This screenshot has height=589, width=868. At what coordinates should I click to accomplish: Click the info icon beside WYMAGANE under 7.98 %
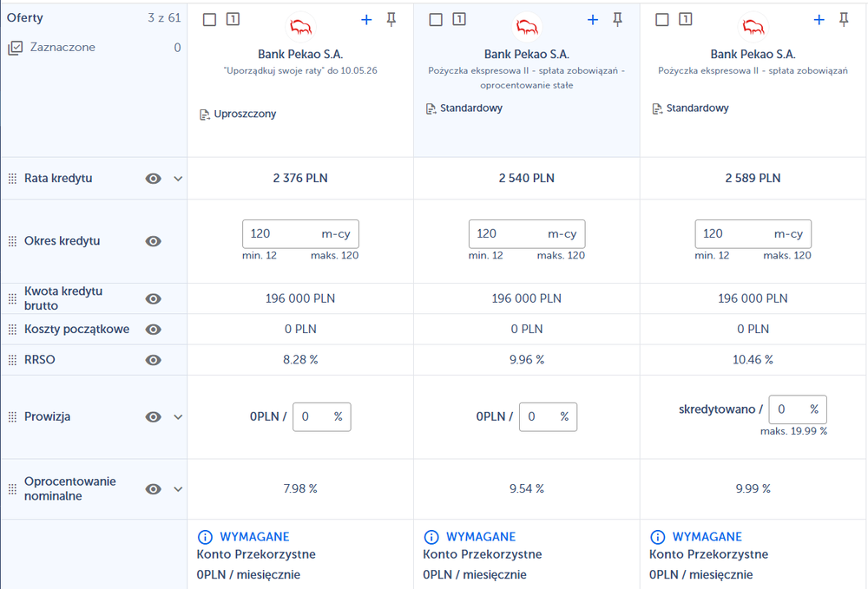(205, 536)
